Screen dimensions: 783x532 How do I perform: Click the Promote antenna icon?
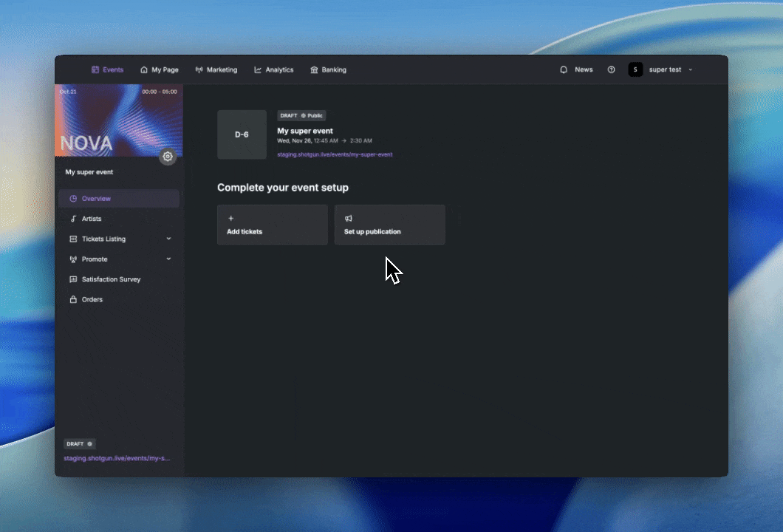click(x=73, y=259)
